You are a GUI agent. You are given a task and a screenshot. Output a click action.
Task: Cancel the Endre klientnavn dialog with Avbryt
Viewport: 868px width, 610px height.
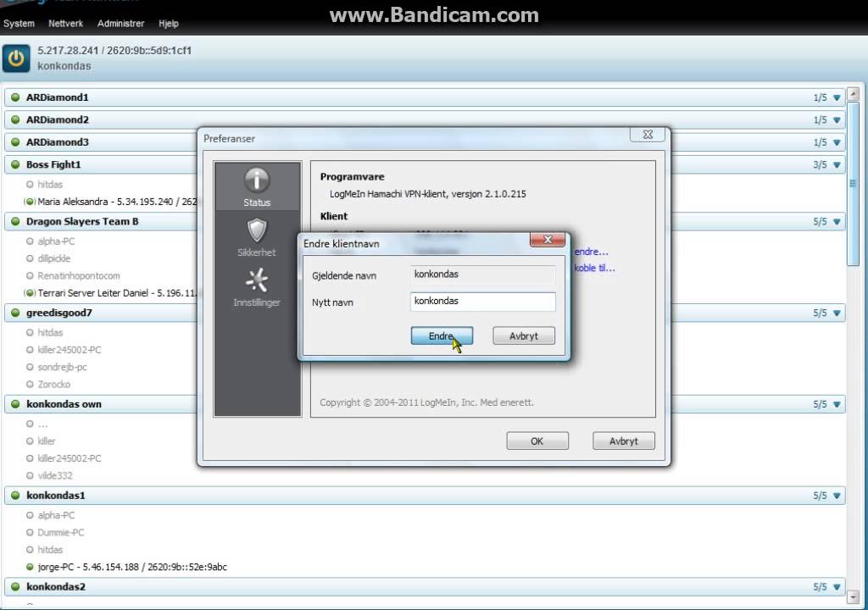pos(524,335)
